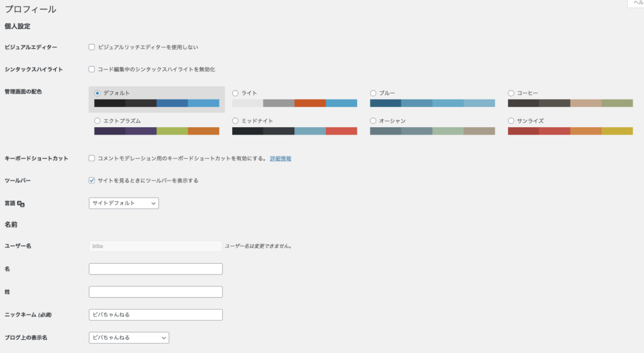The height and width of the screenshot is (353, 644).
Task: Toggle the コメントモデレーション keyboard shortcuts checkbox
Action: pos(92,158)
